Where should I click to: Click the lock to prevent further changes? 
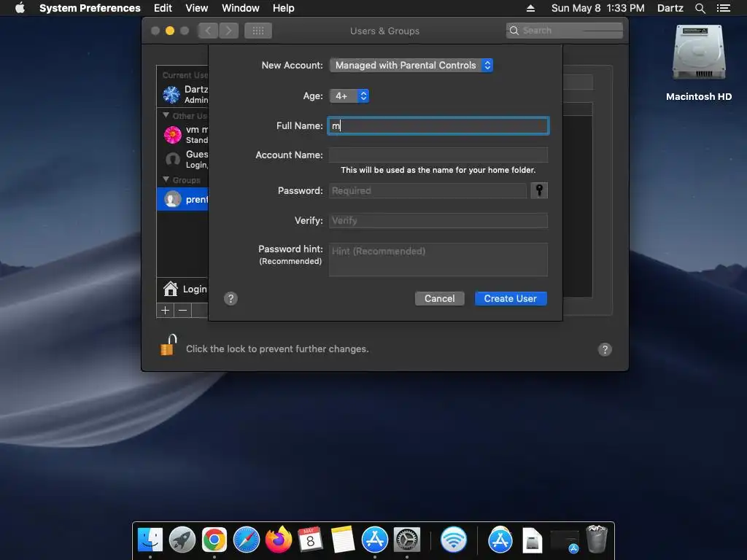click(169, 345)
